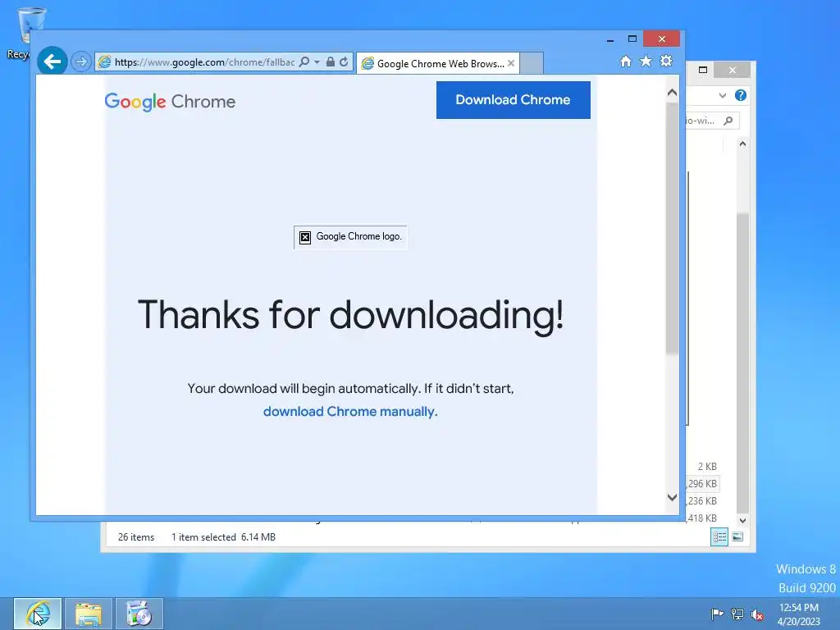Open the Action Center flag tray icon
This screenshot has width=840, height=630.
pyautogui.click(x=717, y=614)
